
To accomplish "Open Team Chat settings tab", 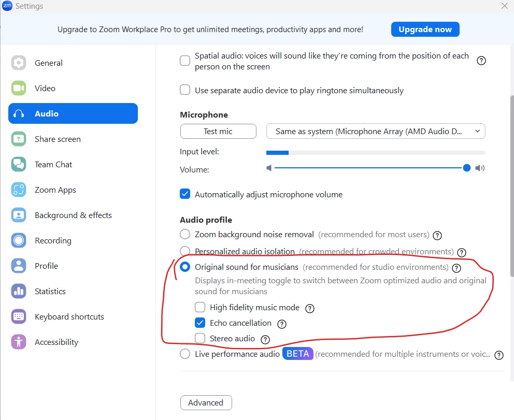I will [x=73, y=165].
